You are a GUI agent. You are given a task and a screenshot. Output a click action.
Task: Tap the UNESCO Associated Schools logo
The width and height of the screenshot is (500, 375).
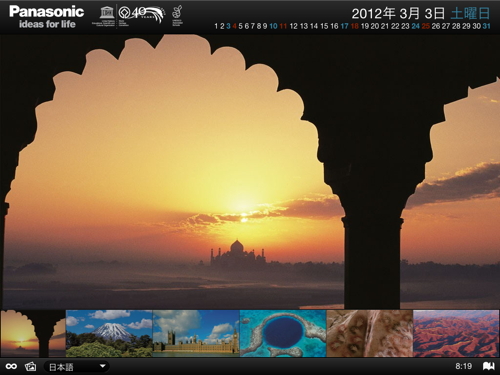click(x=177, y=15)
